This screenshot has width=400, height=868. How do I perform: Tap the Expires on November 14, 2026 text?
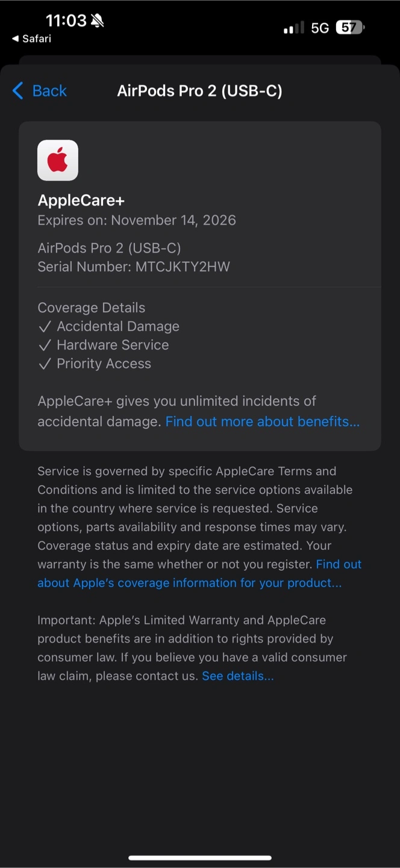(x=137, y=220)
